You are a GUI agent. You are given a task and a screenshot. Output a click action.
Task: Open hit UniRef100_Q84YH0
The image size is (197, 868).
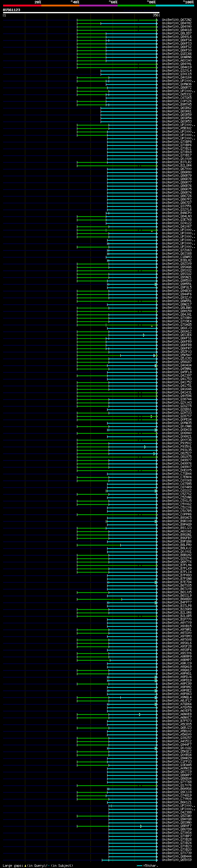click(177, 26)
